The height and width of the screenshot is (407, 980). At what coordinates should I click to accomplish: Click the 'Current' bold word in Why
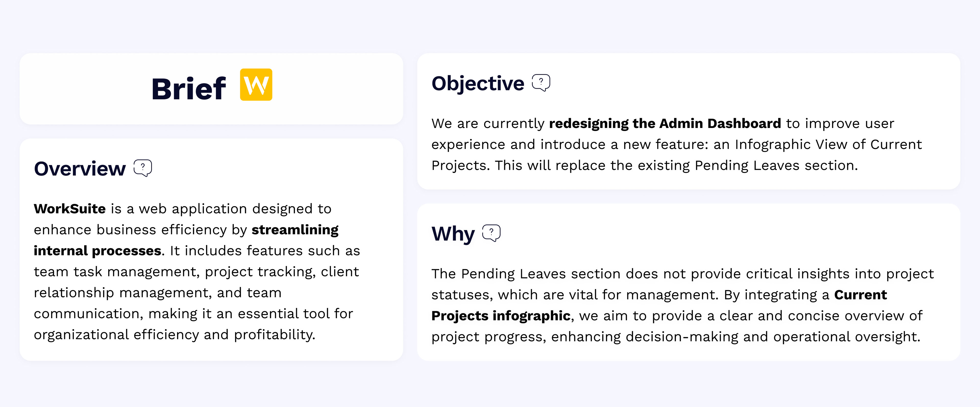point(860,295)
